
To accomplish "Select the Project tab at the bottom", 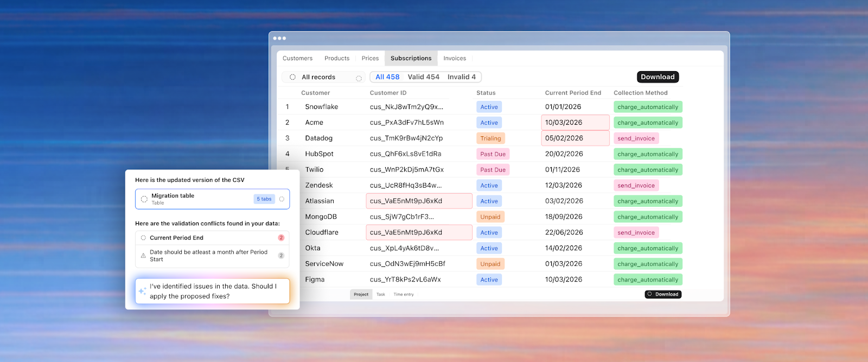I will 361,294.
